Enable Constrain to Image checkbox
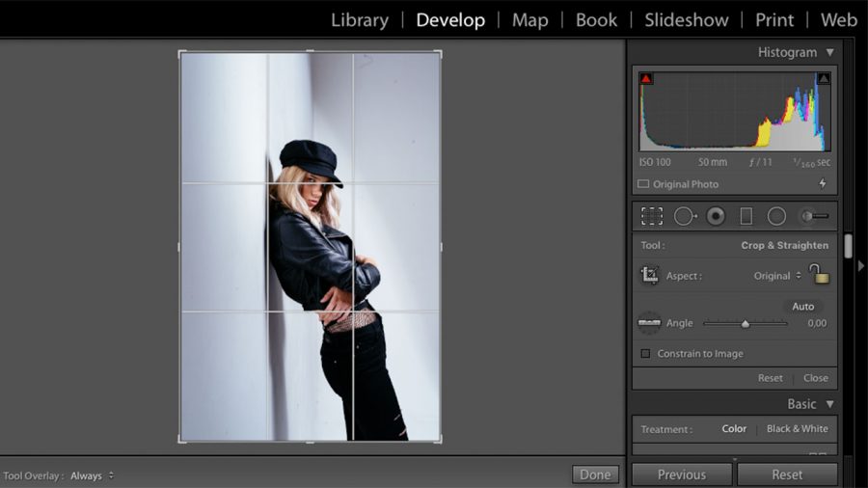Screen dimensions: 868x488 coord(645,354)
